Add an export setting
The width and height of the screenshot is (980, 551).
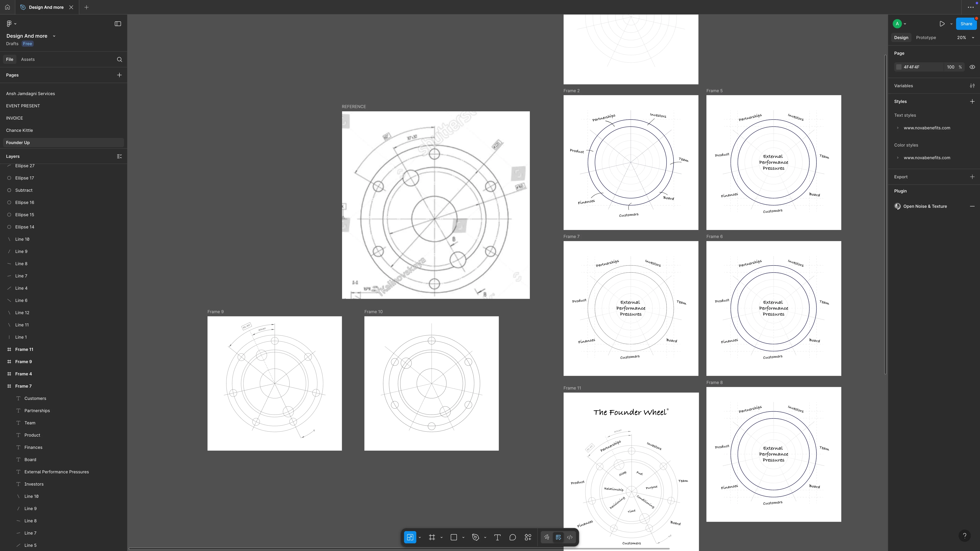click(x=972, y=177)
